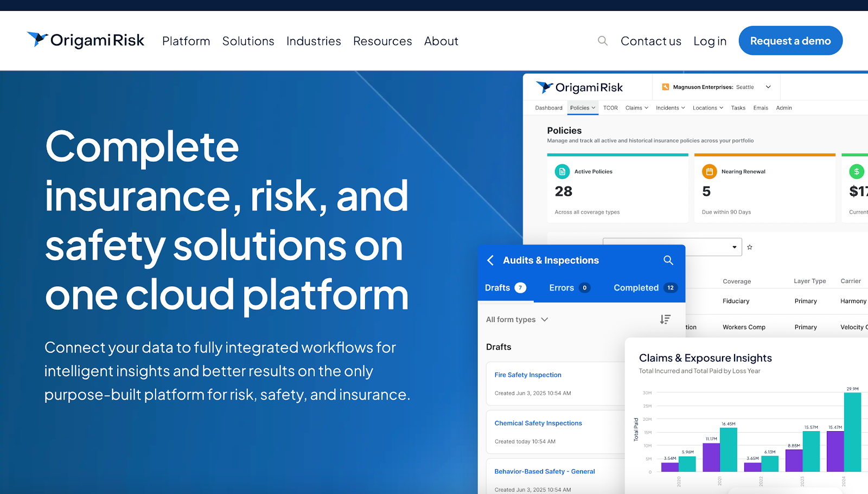Open the Resources menu
868x494 pixels.
pyautogui.click(x=382, y=41)
